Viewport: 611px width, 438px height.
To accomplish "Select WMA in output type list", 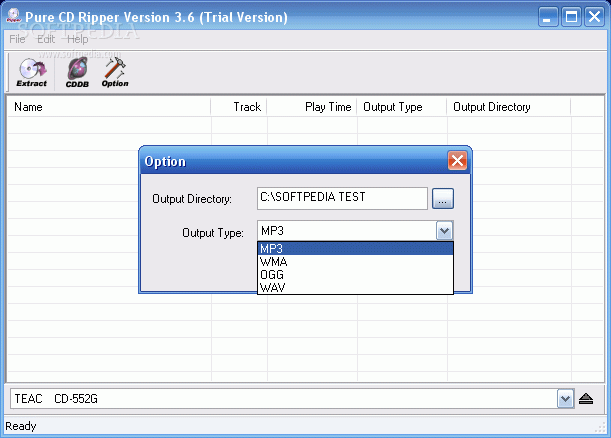I will pyautogui.click(x=355, y=261).
